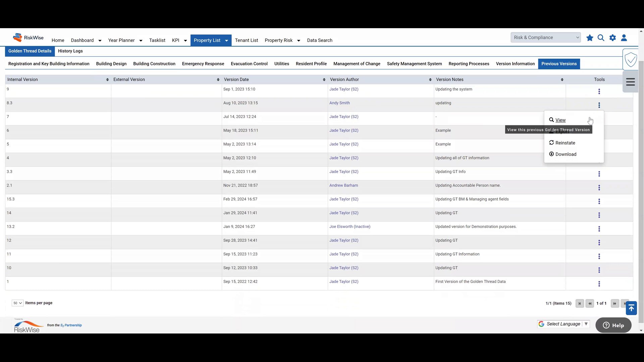Viewport: 644px width, 362px height.
Task: Expand the Risk & Compliance dropdown
Action: click(545, 38)
